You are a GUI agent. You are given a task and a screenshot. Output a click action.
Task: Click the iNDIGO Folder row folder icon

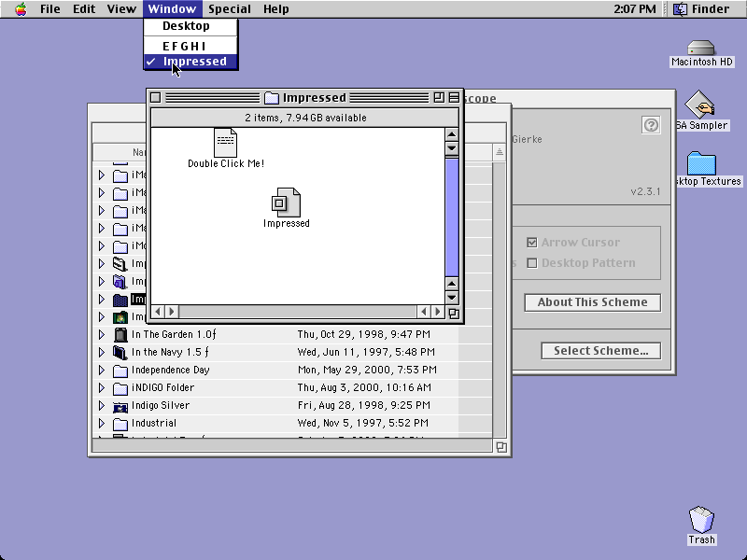pos(120,387)
